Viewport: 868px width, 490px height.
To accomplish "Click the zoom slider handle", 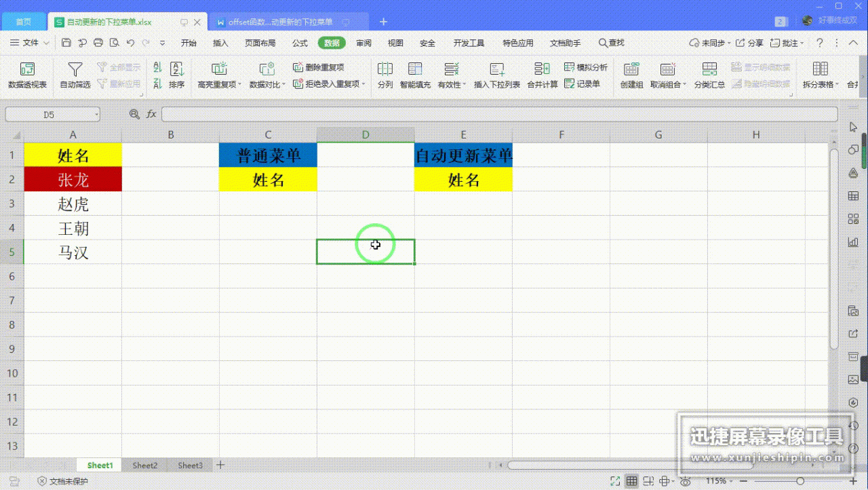I will click(x=800, y=481).
